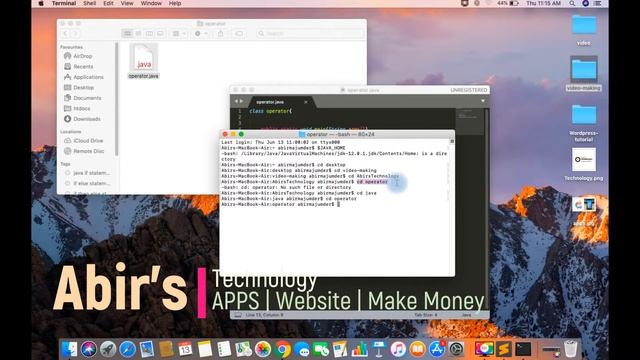Open Photos from the Dock

coord(262,349)
